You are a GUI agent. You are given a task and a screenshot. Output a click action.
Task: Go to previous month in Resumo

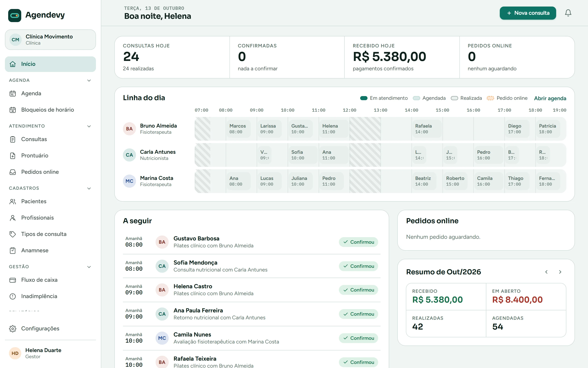coord(546,272)
